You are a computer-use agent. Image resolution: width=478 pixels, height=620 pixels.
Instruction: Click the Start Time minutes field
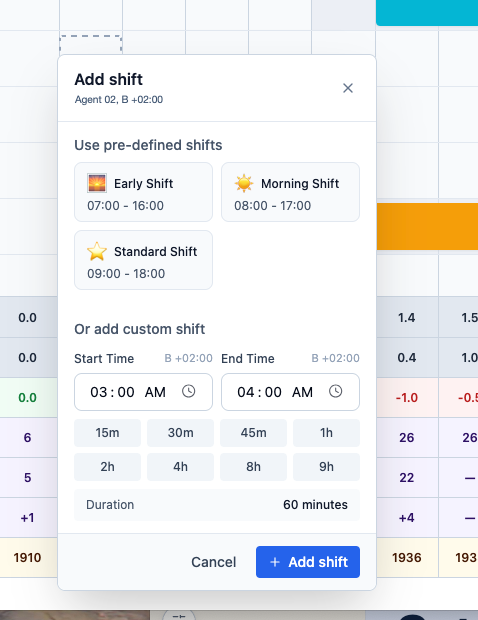(x=126, y=392)
